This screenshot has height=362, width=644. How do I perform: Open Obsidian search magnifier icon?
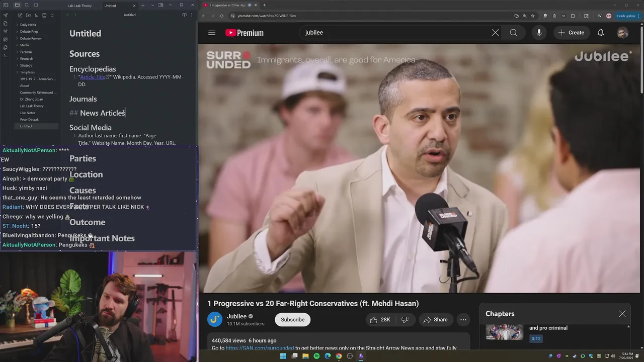tap(27, 5)
